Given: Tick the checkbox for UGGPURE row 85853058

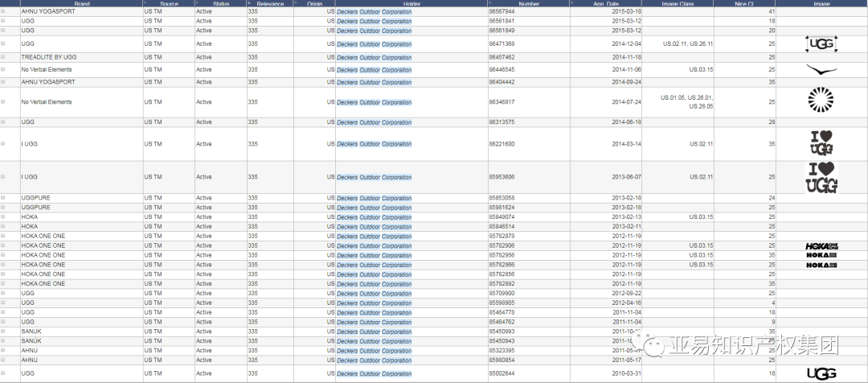Looking at the screenshot, I should pos(2,197).
